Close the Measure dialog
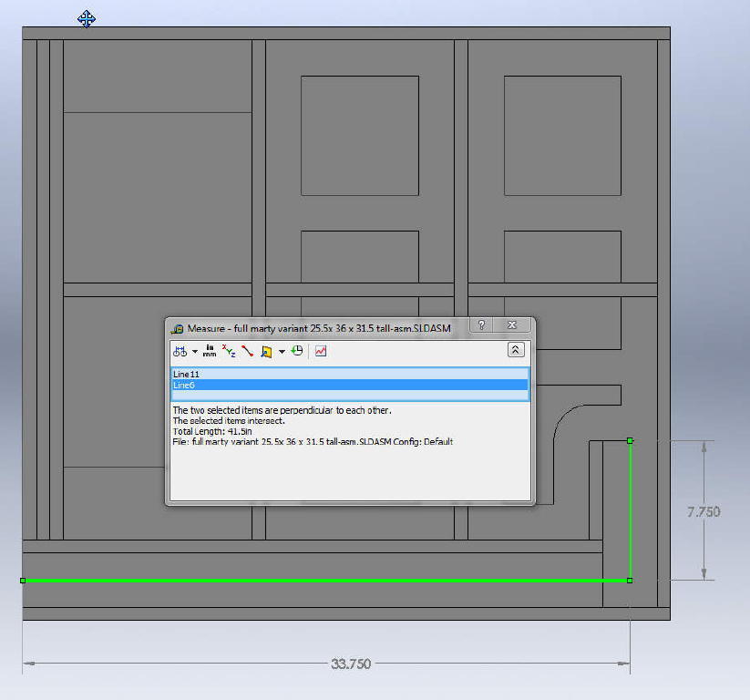 pos(512,324)
